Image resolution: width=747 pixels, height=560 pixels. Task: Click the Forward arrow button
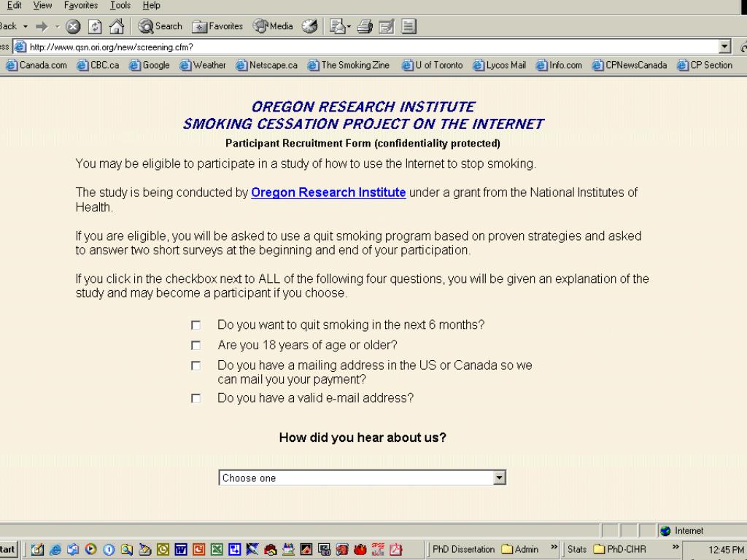(x=42, y=26)
